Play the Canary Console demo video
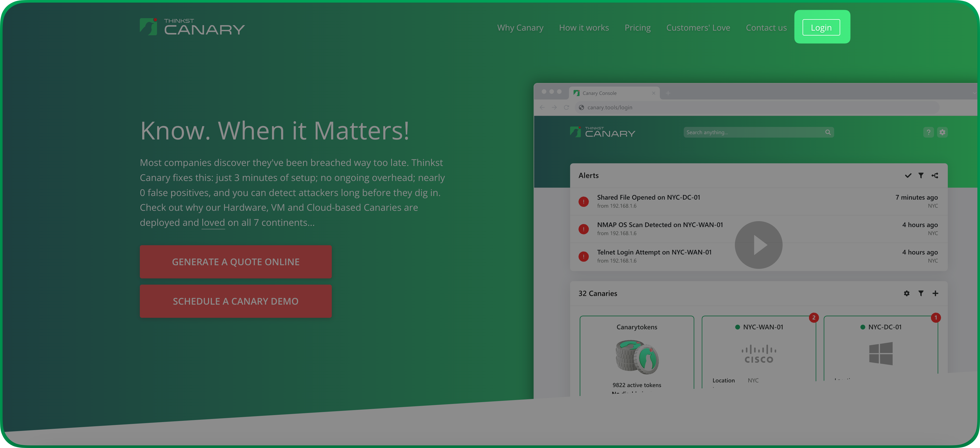This screenshot has height=448, width=980. tap(758, 245)
